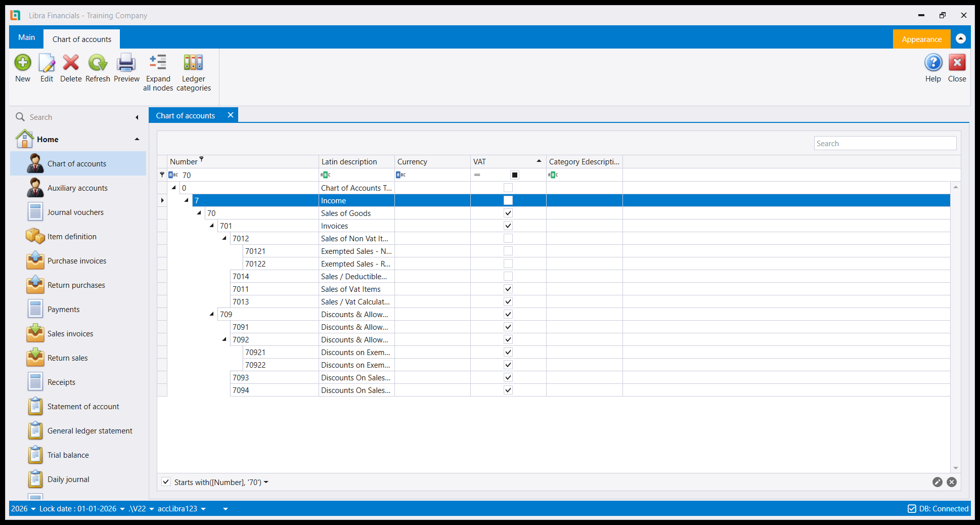This screenshot has width=980, height=525.
Task: Click the red Delete toolbar icon
Action: coord(71,63)
